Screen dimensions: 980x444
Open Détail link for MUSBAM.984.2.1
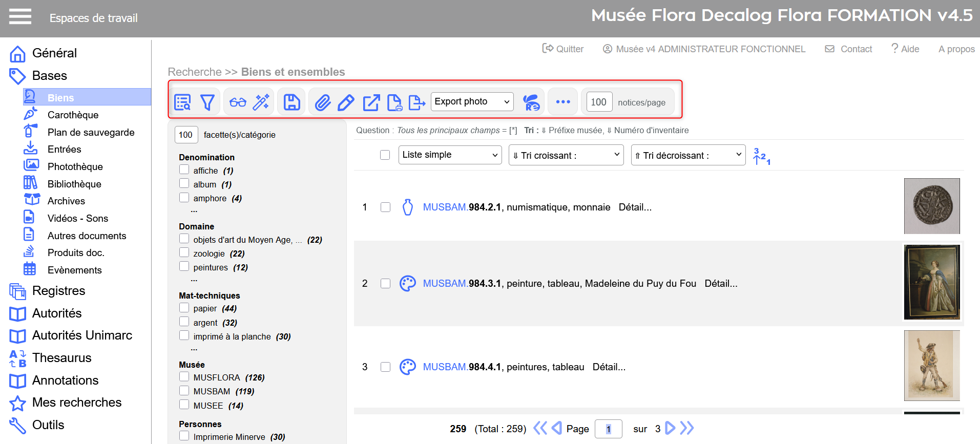pyautogui.click(x=635, y=207)
